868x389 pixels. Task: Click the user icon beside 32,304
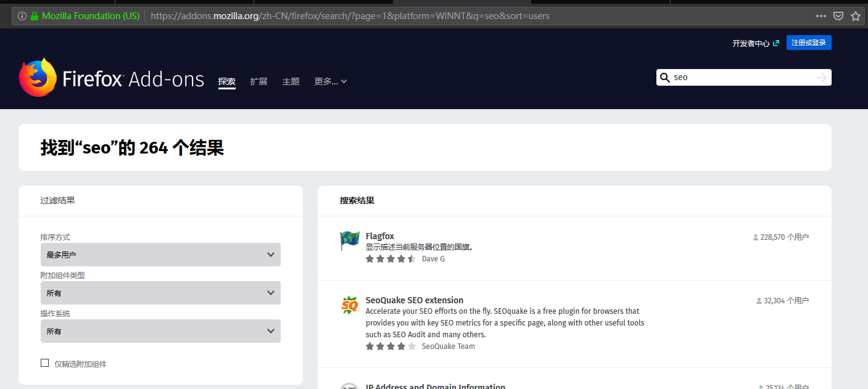click(759, 301)
